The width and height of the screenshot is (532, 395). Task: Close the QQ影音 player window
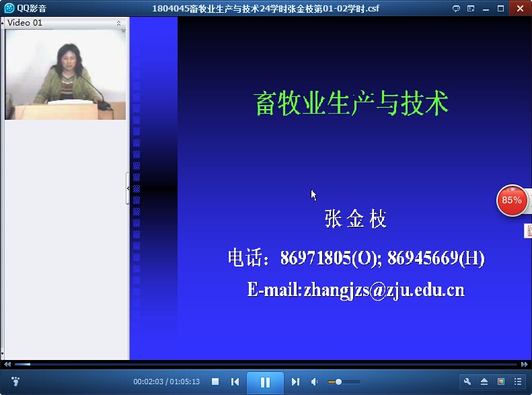point(520,8)
